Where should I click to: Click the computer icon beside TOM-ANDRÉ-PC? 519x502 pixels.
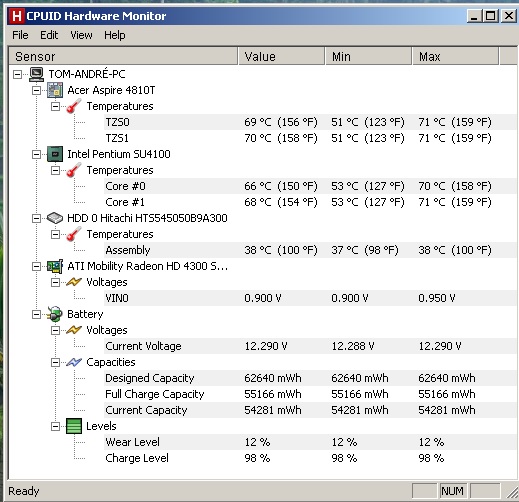[36, 74]
